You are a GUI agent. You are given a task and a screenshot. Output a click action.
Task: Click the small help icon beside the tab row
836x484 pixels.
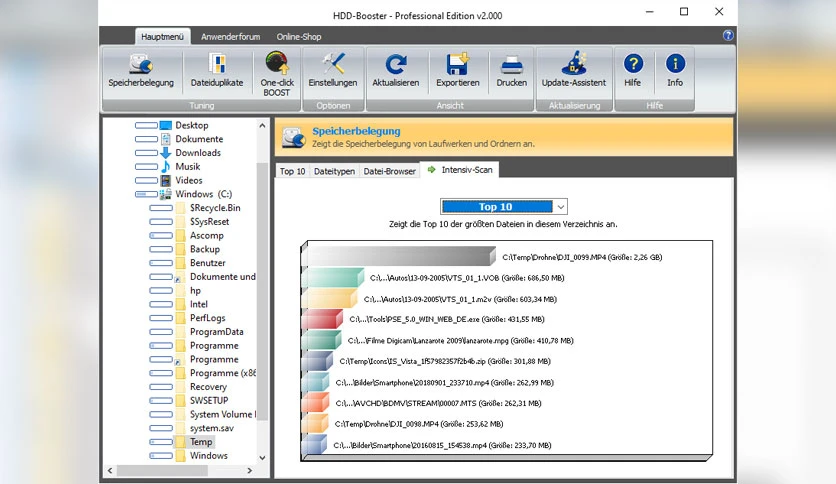(728, 36)
